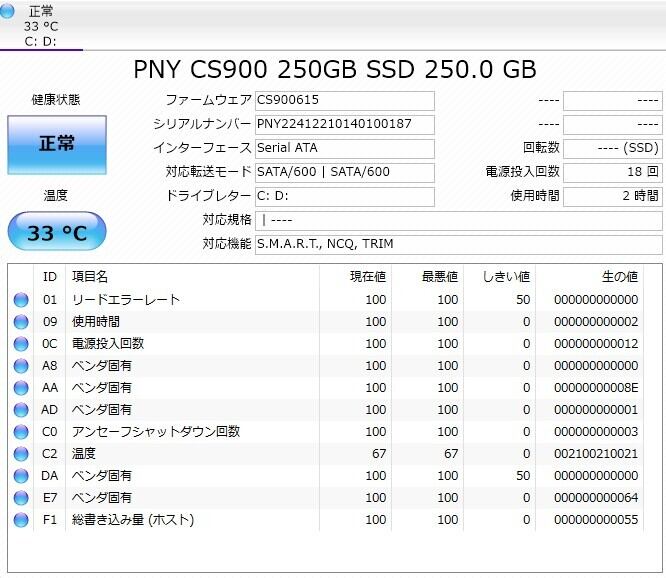Click the ベンダ固有 name in row E7

[102, 498]
